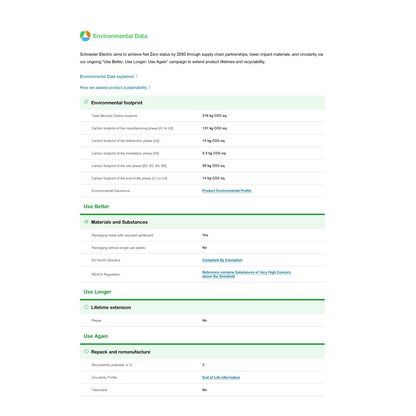This screenshot has width=416, height=416.
Task: Click the 58 kg CO2 eq. value
Action: pyautogui.click(x=213, y=166)
